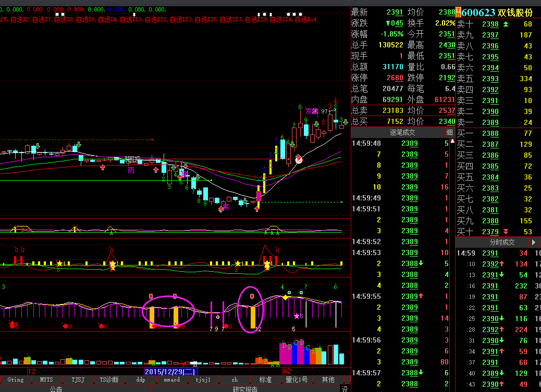Image resolution: width=541 pixels, height=392 pixels.
Task: Click the 卖五 price 2393
Action: tap(490, 79)
